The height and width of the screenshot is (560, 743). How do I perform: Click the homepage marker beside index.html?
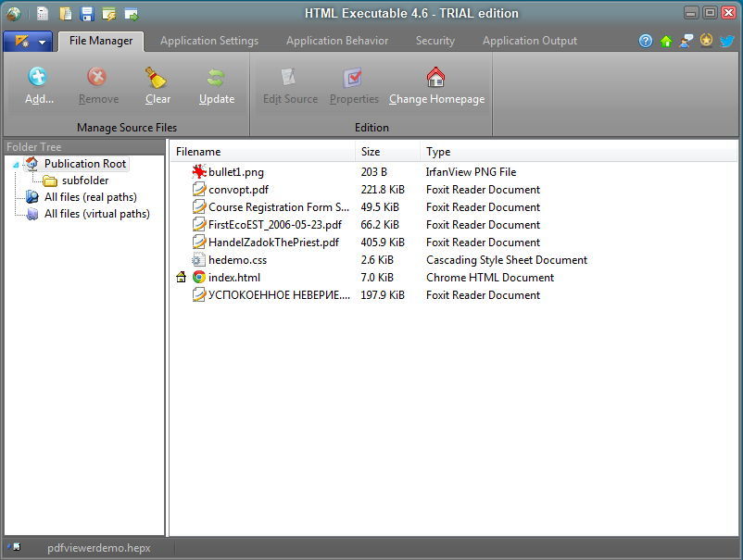181,277
